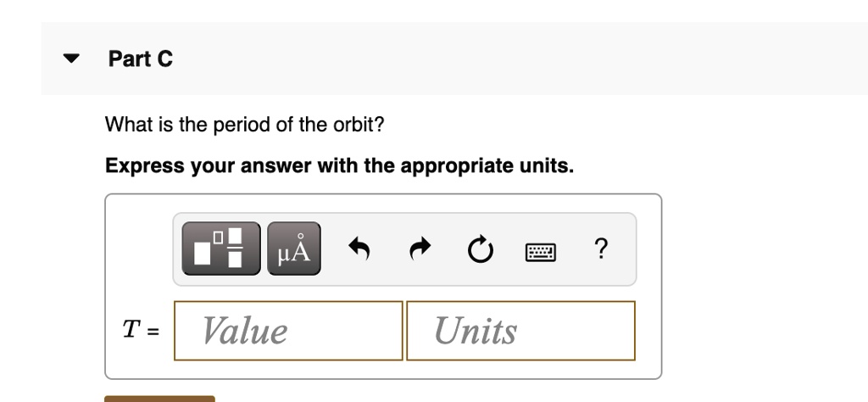
Task: Open the templates fraction and exponent palette
Action: pos(221,248)
